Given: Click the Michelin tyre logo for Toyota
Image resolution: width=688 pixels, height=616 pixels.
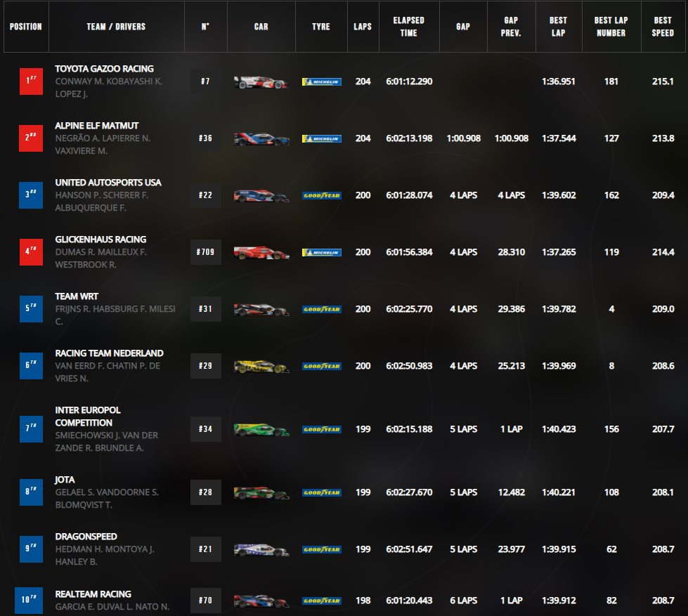Looking at the screenshot, I should (322, 81).
